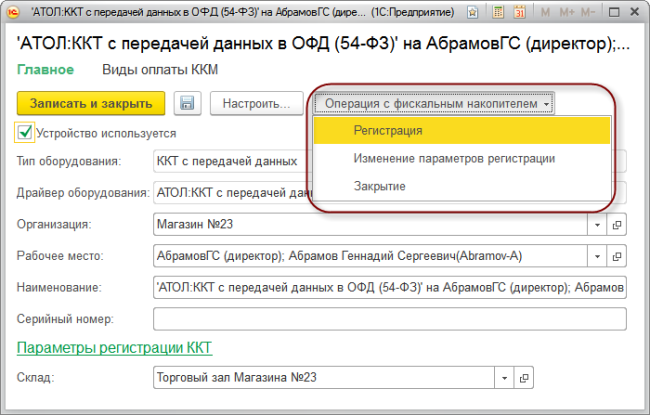Open the calculator icon in title bar
The image size is (650, 415).
click(498, 12)
